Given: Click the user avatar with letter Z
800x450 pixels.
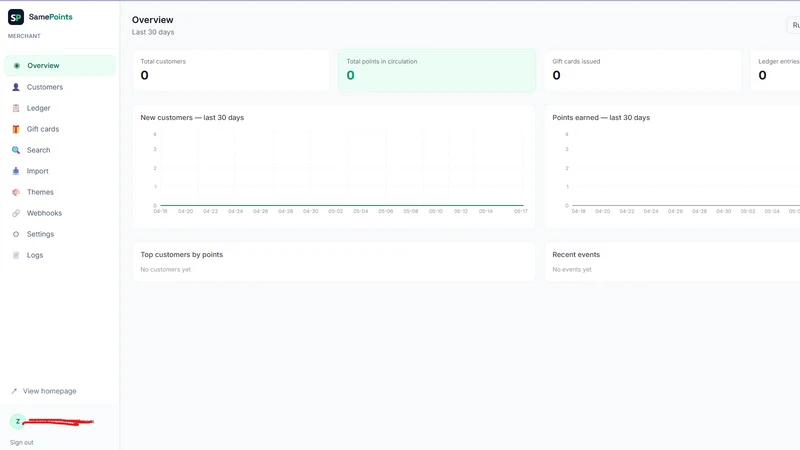Looking at the screenshot, I should click(17, 421).
